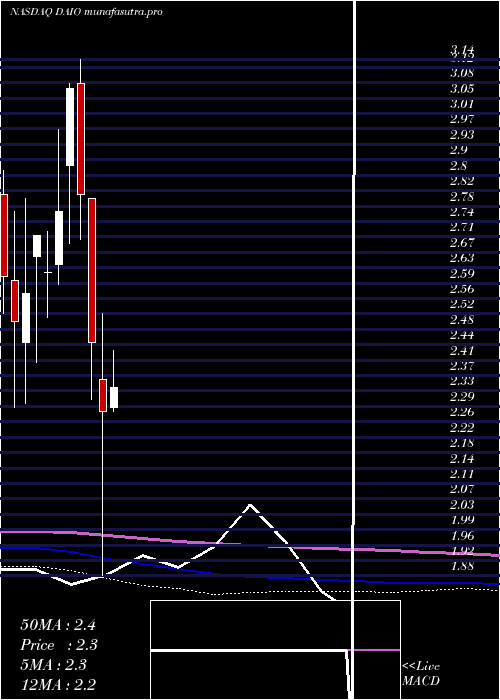Screen dimensions: 500x700
Task: Click the 2.26 price axis label
Action: point(462,412)
